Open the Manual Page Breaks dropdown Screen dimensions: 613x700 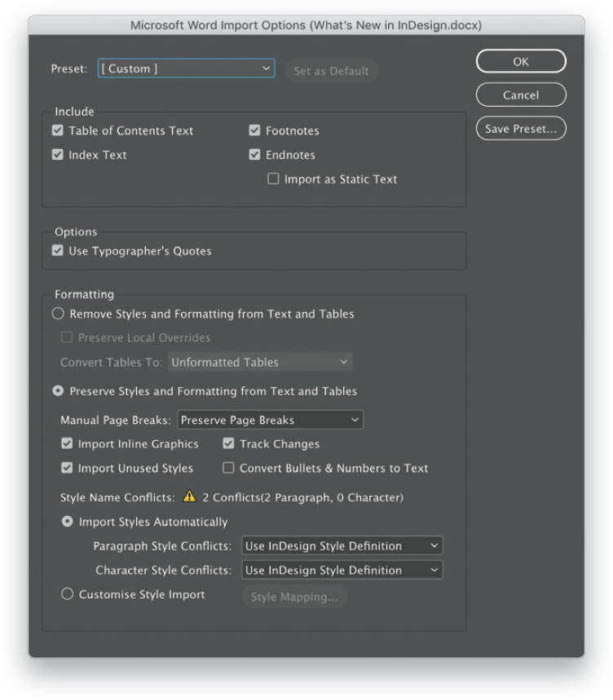coord(270,420)
